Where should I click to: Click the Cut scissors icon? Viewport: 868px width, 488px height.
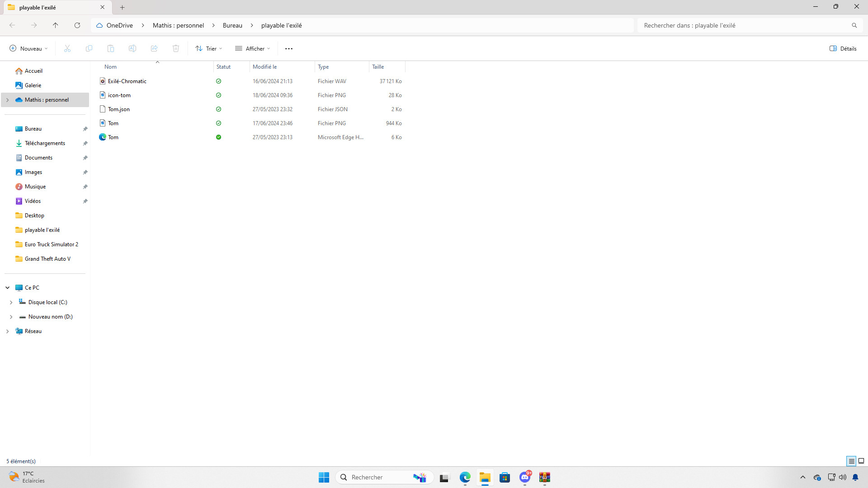tap(67, 48)
